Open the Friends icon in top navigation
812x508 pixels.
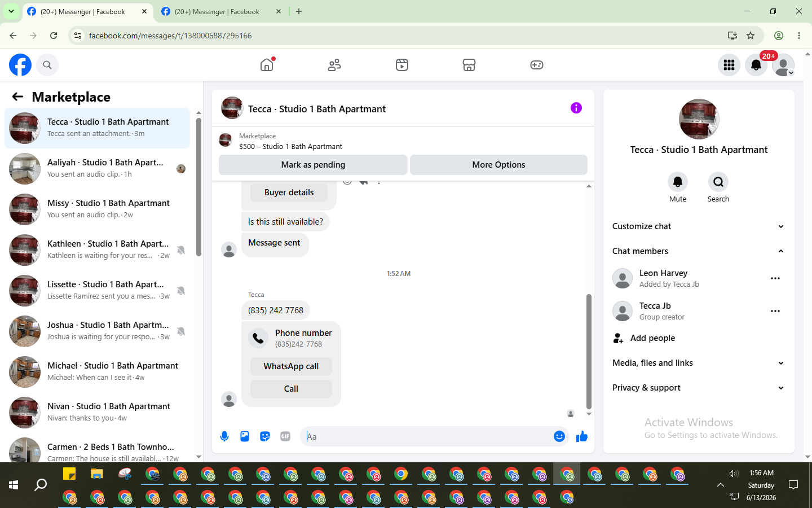[334, 65]
